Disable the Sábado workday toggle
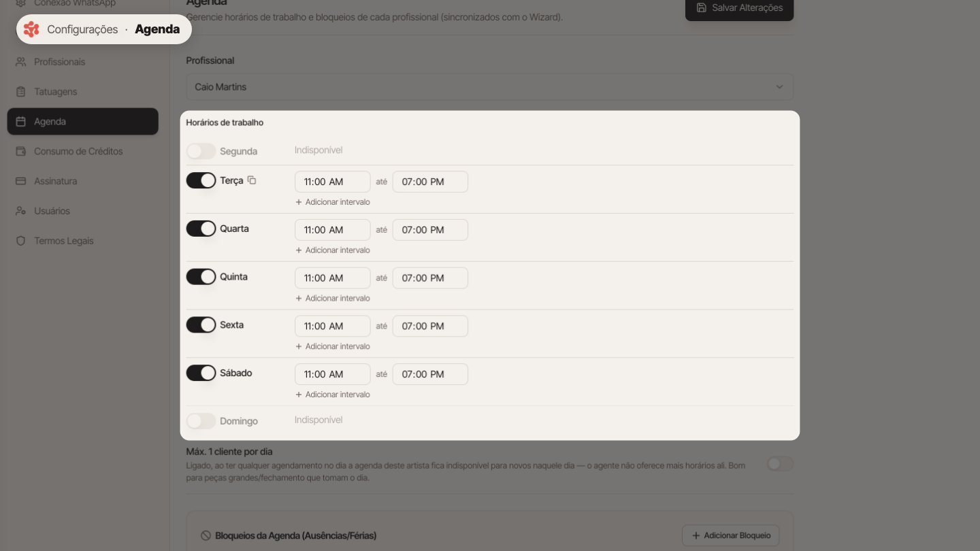The image size is (980, 551). (201, 373)
